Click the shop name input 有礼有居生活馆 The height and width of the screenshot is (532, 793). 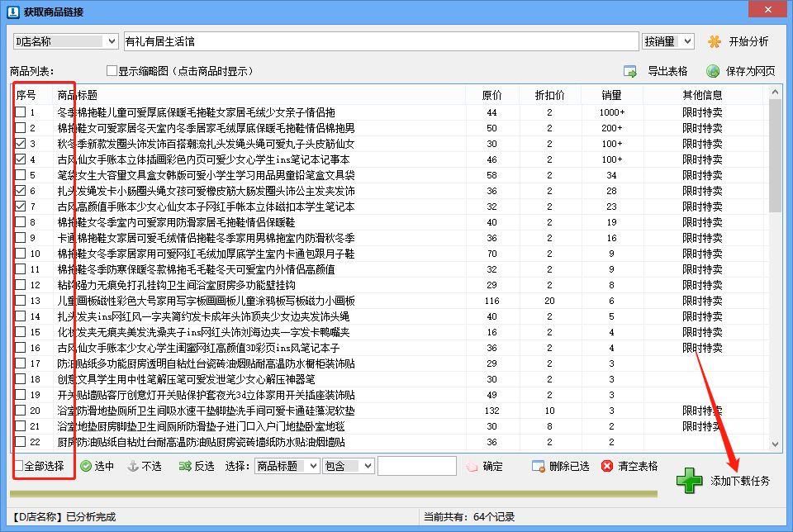[382, 41]
